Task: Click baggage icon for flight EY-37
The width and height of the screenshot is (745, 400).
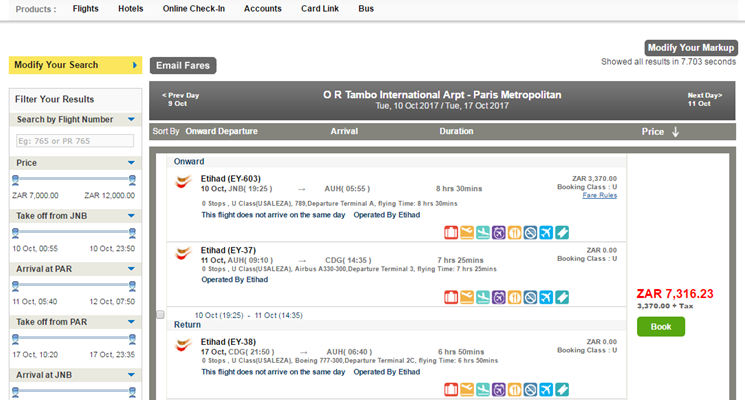Action: click(x=451, y=297)
